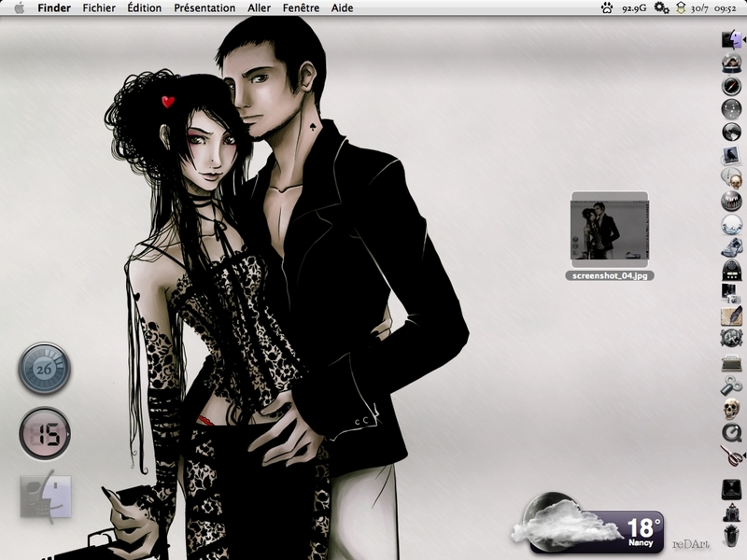Open the Finder menu
The image size is (747, 560).
54,8
